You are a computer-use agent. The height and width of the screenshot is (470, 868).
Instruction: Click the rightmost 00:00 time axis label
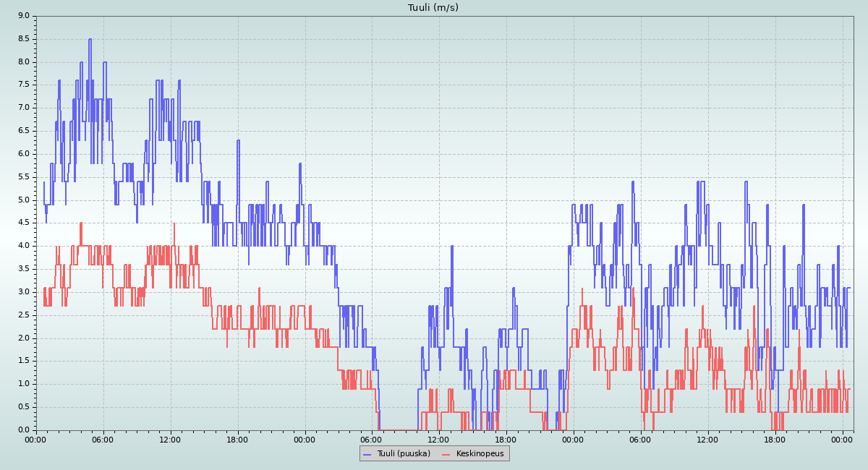pos(843,439)
